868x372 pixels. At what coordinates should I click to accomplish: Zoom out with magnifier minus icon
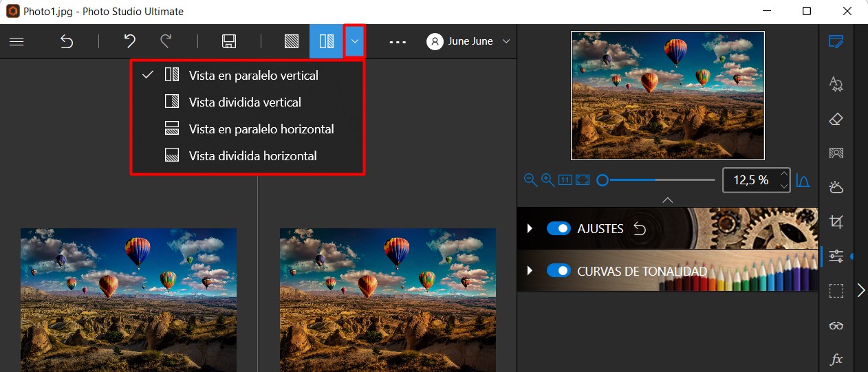530,180
